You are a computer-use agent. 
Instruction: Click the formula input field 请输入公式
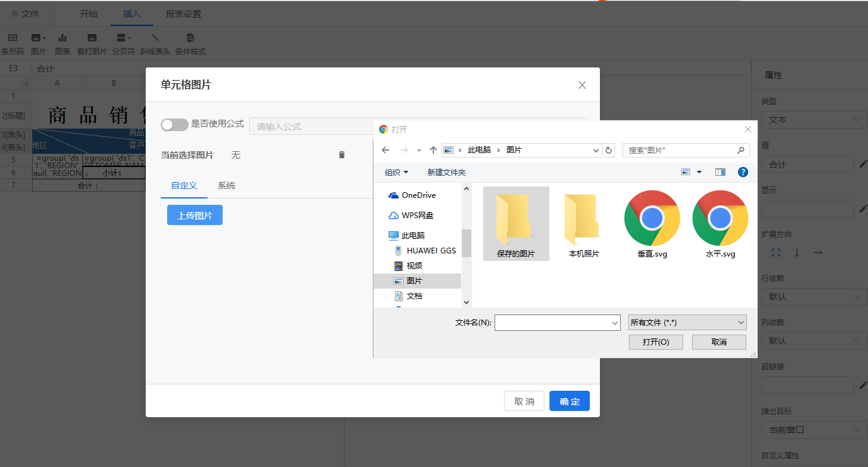(x=416, y=126)
